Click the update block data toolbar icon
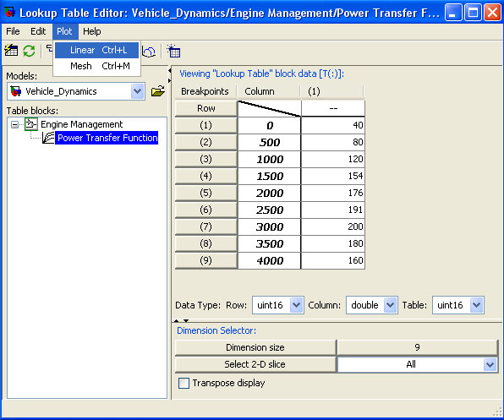 click(x=11, y=51)
